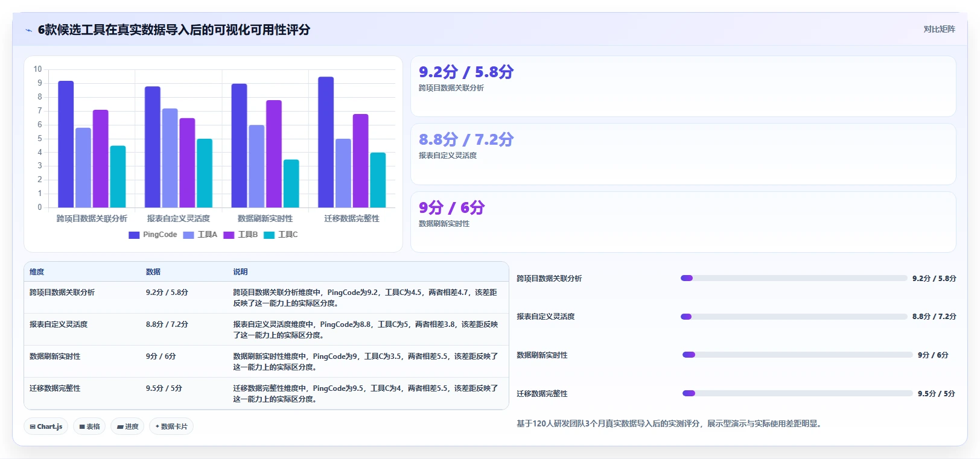Toggle the 工具B legend entry
Viewport: 980px width, 459px height.
[241, 235]
